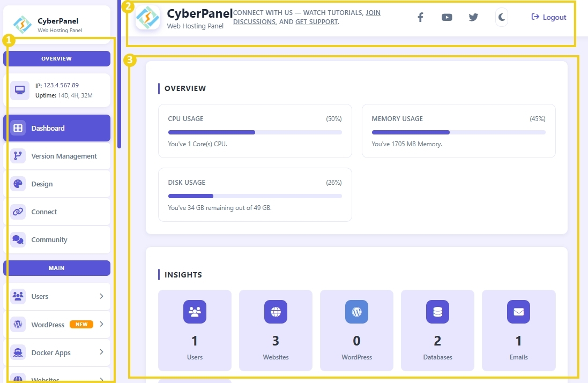
Task: Click the Connect link icon in the sidebar
Action: [18, 212]
